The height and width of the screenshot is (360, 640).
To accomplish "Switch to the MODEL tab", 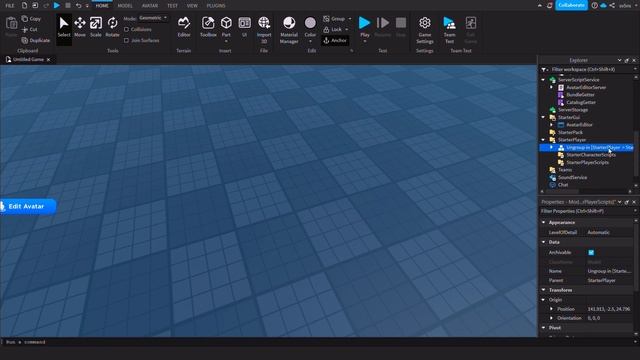I will [x=125, y=5].
